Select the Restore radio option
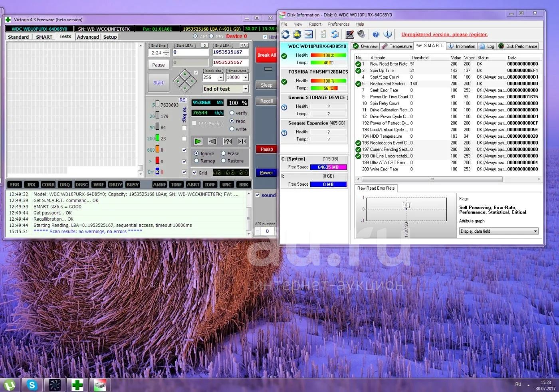Viewport: 559px width, 392px height. pos(224,161)
